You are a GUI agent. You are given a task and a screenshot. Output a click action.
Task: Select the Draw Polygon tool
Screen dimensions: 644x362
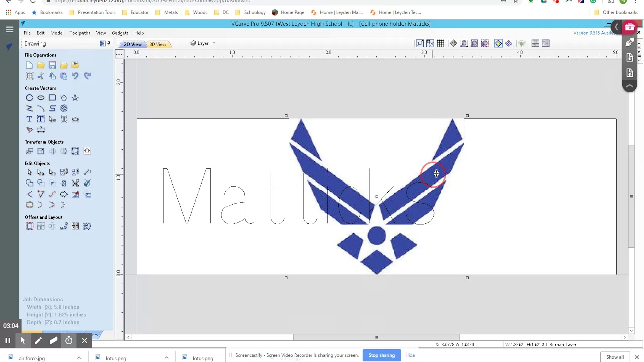(x=64, y=98)
